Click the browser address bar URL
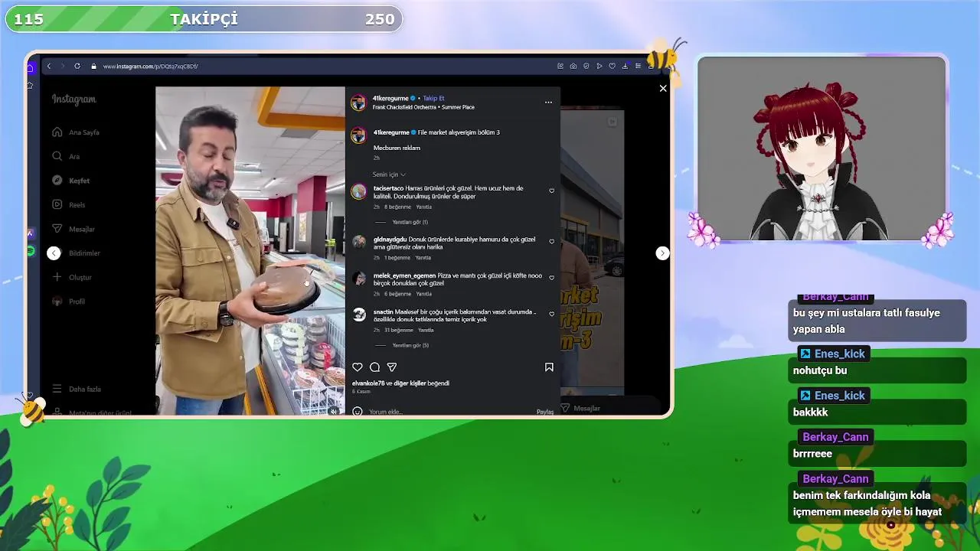This screenshot has width=980, height=551. 151,67
